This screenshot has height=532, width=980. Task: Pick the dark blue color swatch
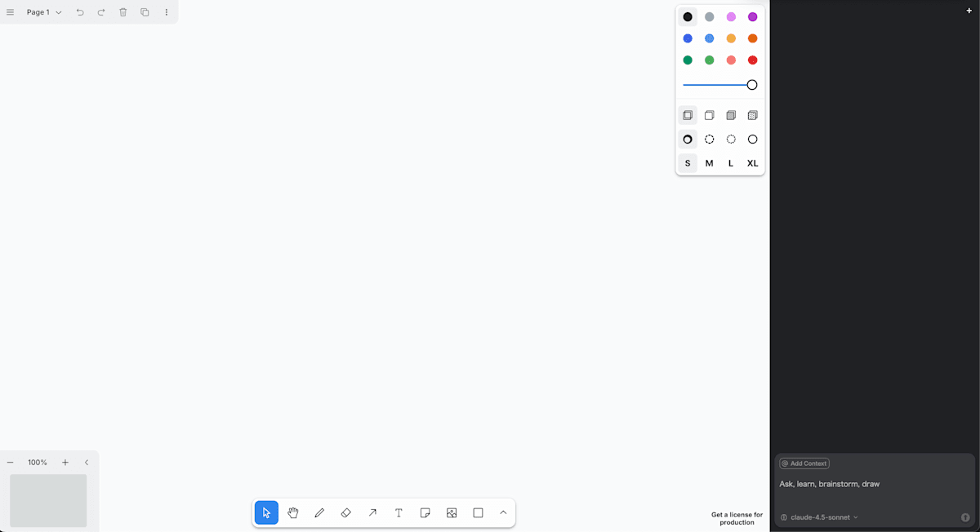coord(688,38)
